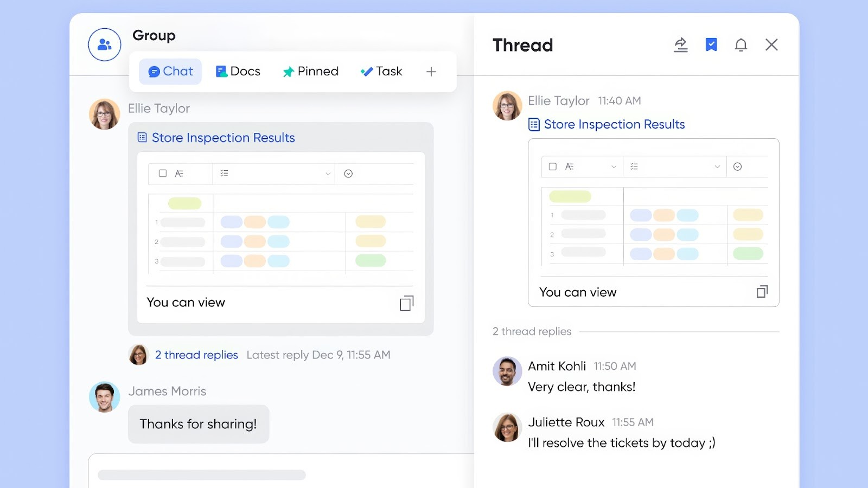Open the Pinned tab
The image size is (868, 488).
310,71
